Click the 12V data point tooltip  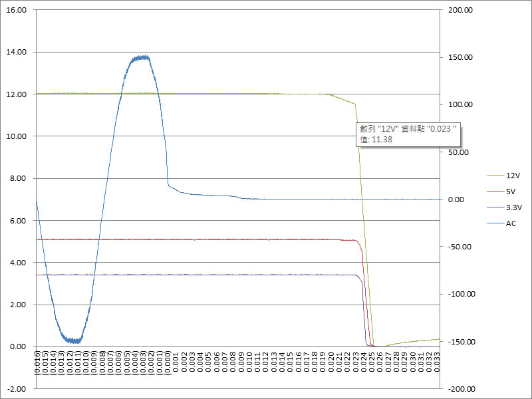(408, 134)
